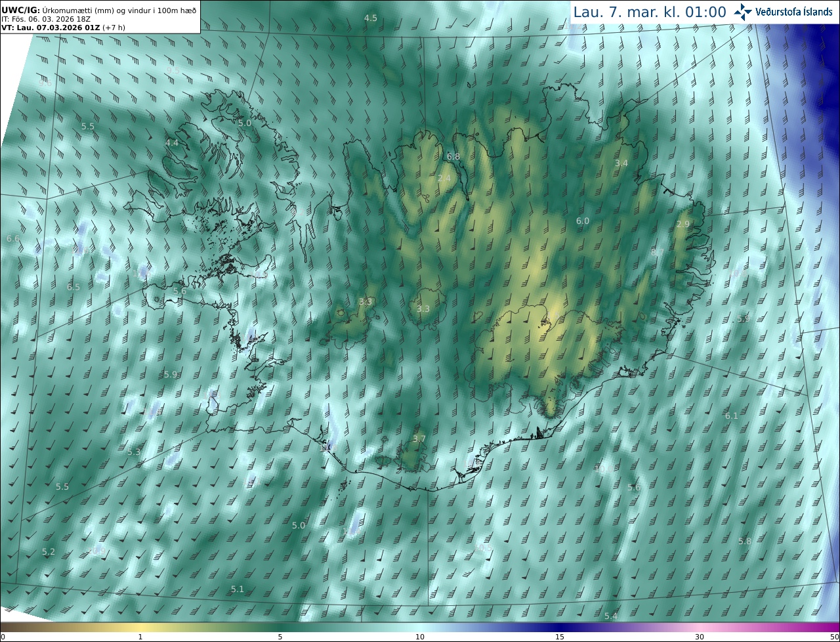Click the scale tick label 5
840x642 pixels.
click(280, 637)
